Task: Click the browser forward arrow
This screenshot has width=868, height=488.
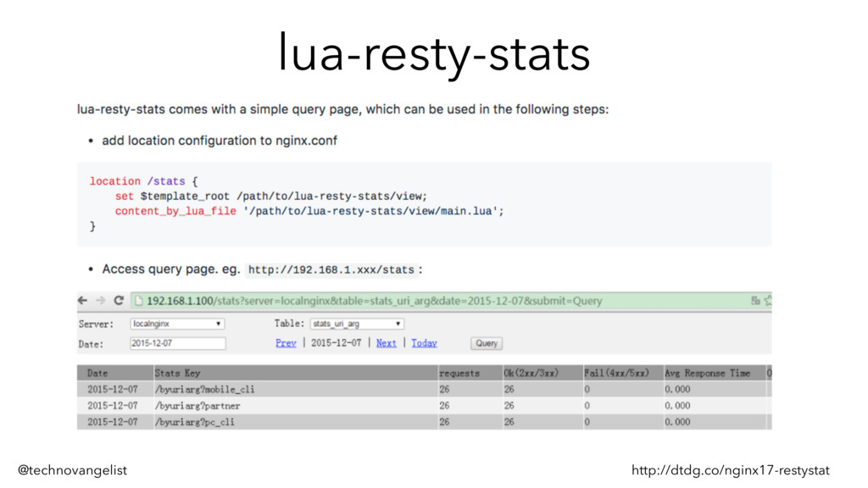Action: (100, 301)
